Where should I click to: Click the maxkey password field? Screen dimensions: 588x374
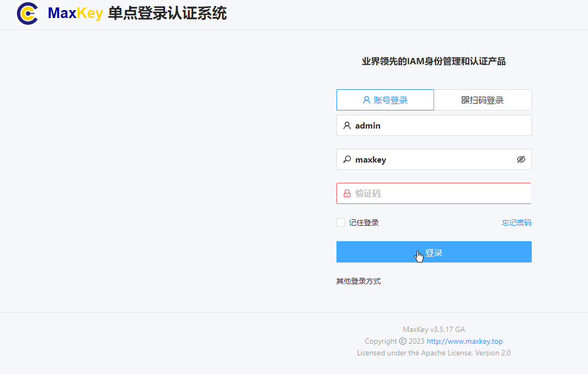(434, 159)
